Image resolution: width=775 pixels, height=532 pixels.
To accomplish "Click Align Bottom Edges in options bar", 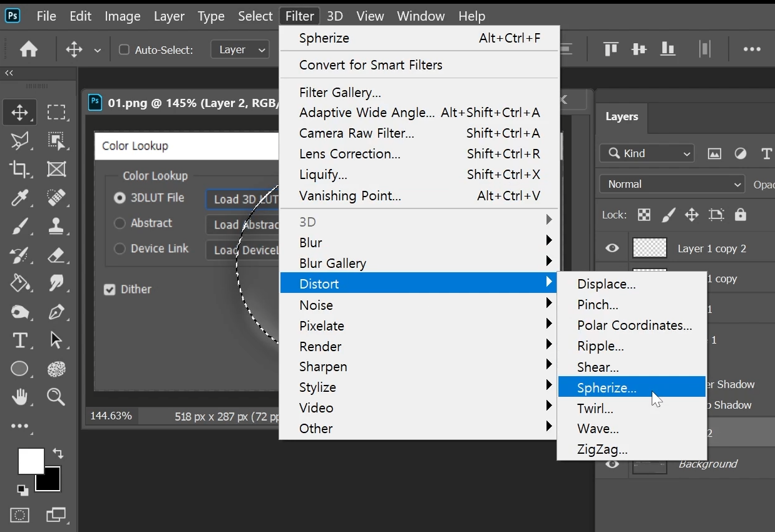I will (x=668, y=49).
